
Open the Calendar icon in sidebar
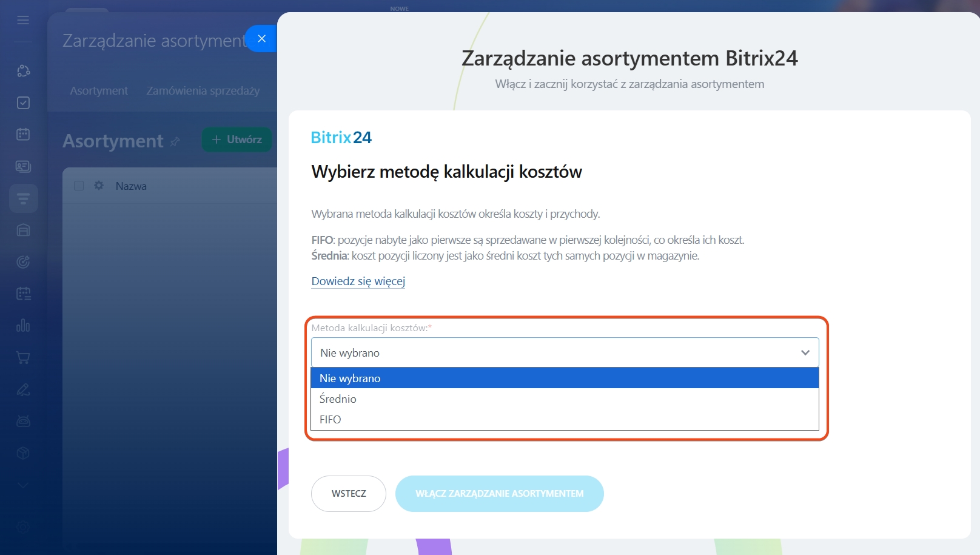tap(23, 135)
